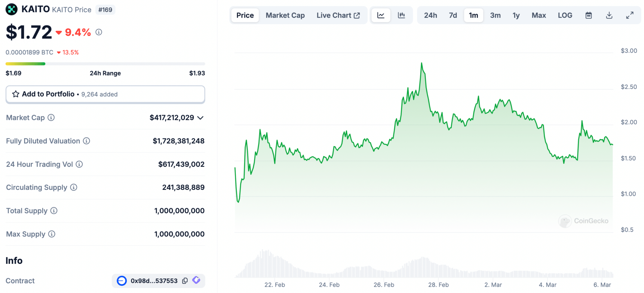Click the 13.5% BTC change text
The width and height of the screenshot is (644, 293).
[x=70, y=52]
